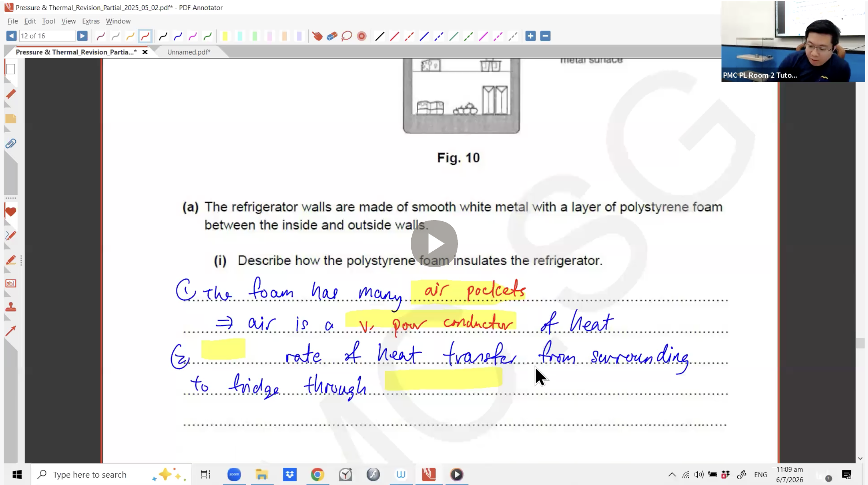868x485 pixels.
Task: Select the dashed green line tool
Action: point(468,36)
